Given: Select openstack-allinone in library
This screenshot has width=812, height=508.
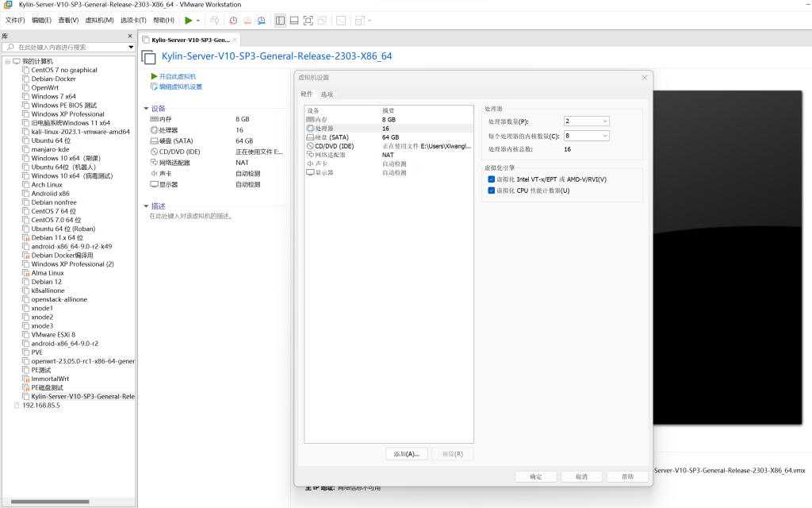Looking at the screenshot, I should coord(59,299).
